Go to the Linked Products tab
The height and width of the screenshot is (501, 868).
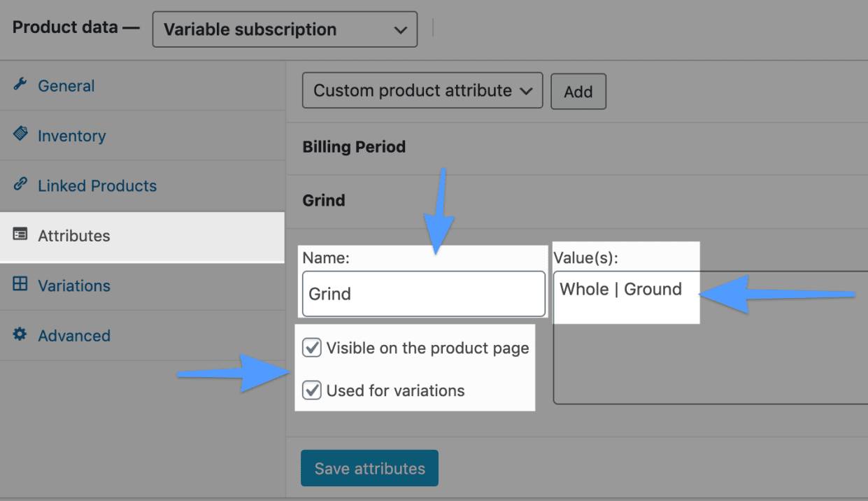[143, 185]
